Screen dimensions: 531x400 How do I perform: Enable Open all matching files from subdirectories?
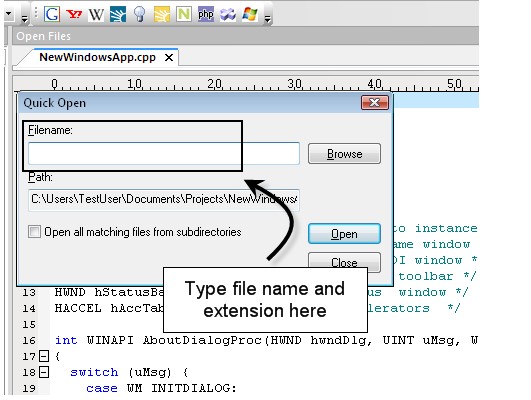pos(34,232)
